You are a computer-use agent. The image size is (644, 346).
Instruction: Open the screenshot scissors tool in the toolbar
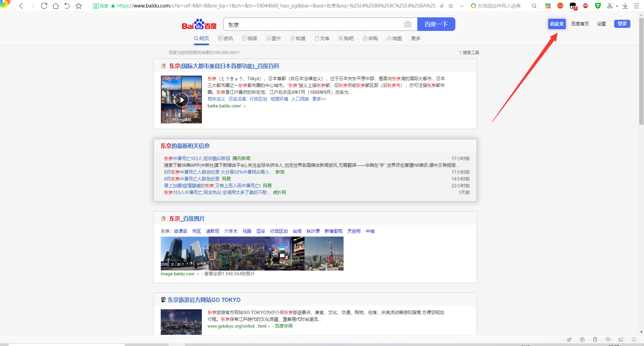click(609, 6)
